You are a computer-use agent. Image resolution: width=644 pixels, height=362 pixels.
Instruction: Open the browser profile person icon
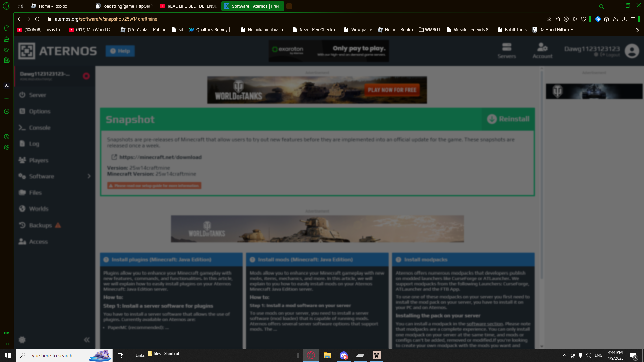coord(615,19)
